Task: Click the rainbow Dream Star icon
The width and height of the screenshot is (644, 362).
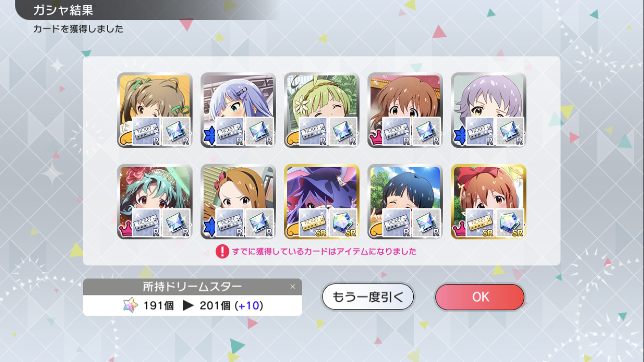Action: [130, 306]
